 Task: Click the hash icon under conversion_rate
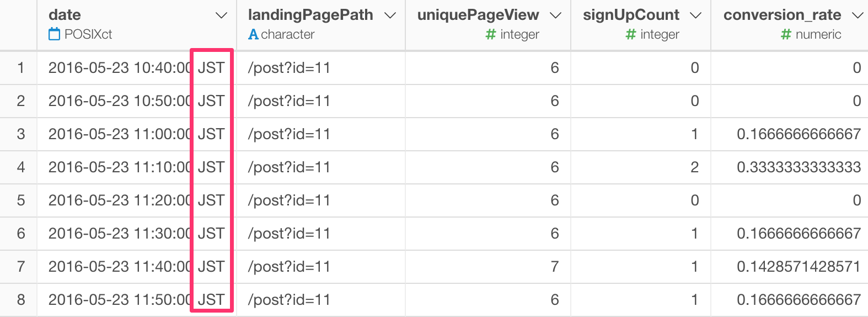[x=786, y=34]
